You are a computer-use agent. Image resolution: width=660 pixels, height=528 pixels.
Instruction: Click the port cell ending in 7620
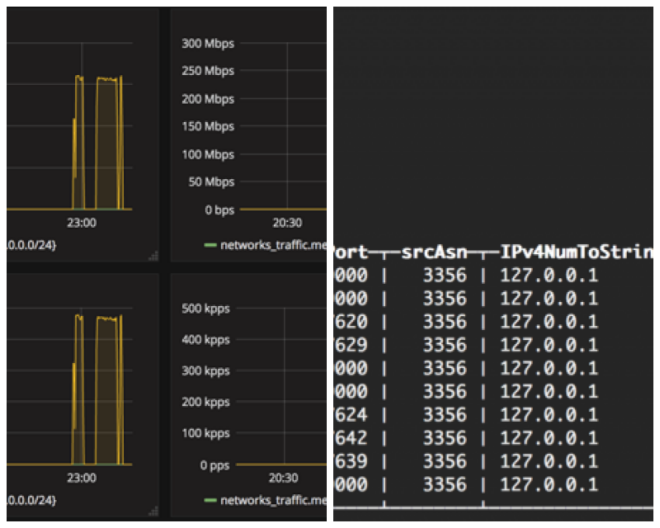[x=351, y=322]
